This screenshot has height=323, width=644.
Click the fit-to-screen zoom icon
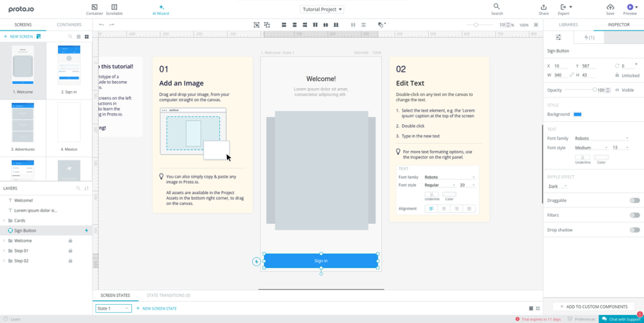pyautogui.click(x=536, y=25)
